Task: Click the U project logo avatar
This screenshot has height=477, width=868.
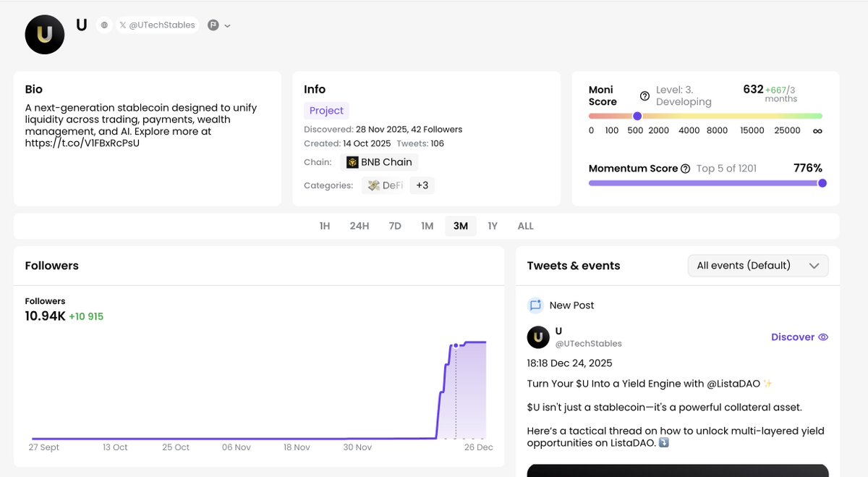Action: click(x=45, y=34)
